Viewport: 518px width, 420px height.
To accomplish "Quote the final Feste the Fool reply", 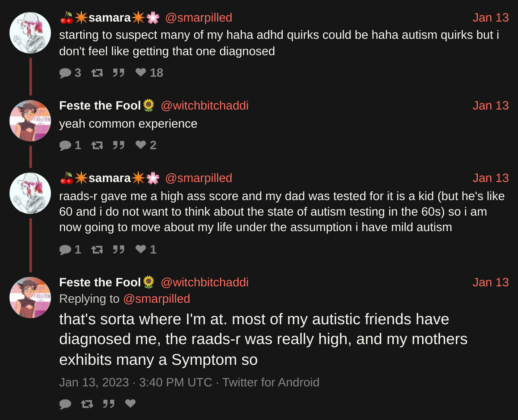I will (108, 404).
